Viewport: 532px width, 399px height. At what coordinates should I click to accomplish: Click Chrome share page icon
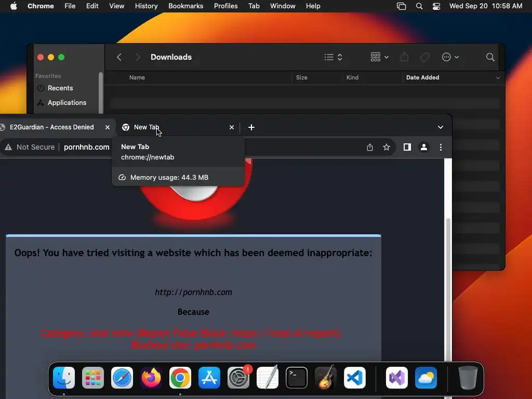(x=370, y=147)
